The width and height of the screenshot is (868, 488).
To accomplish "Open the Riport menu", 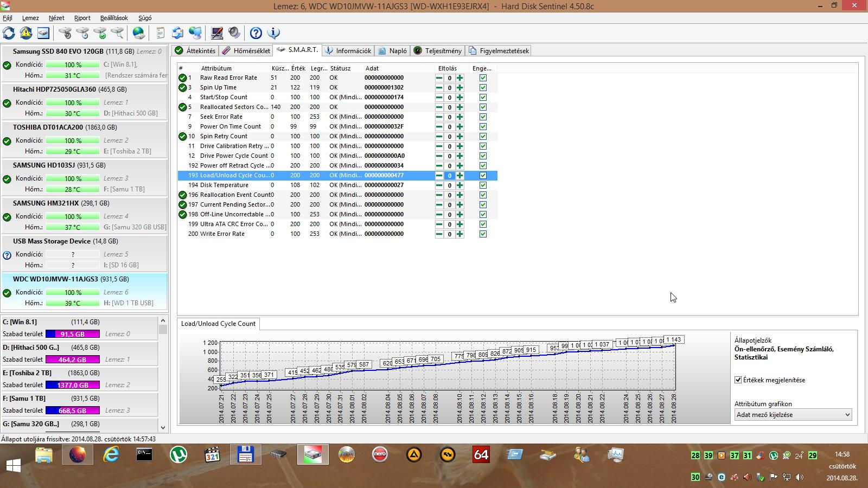I will 82,18.
